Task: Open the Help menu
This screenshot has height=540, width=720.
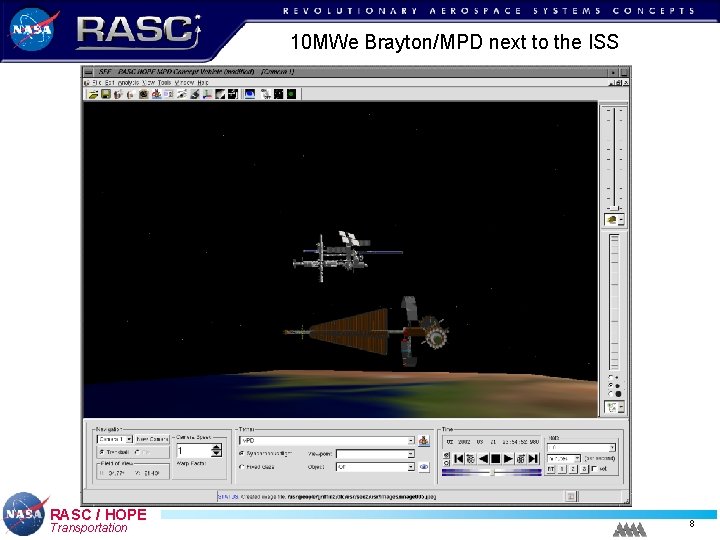Action: click(x=202, y=83)
